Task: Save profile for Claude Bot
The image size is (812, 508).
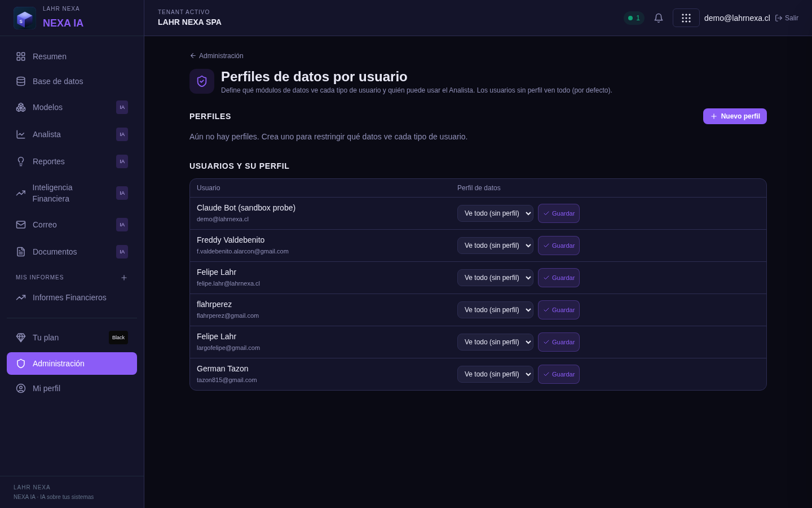Action: (559, 213)
